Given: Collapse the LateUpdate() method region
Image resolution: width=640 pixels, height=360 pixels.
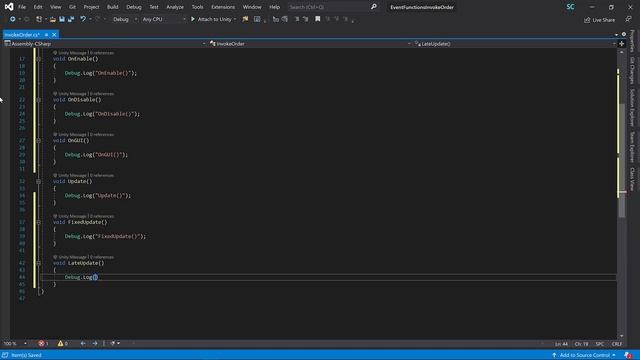Looking at the screenshot, I should click(x=38, y=263).
